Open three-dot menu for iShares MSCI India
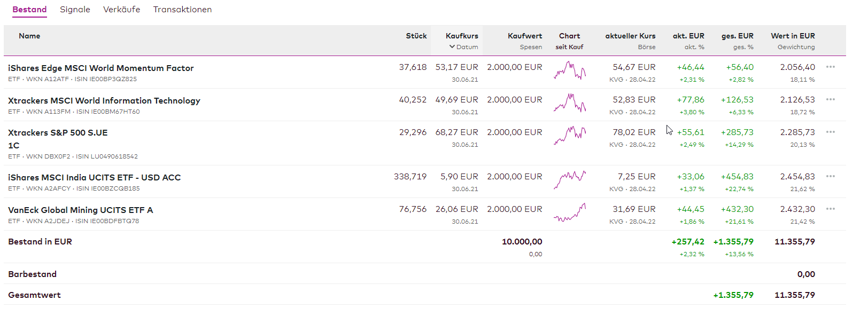Viewport: 868px width, 316px height. click(830, 177)
